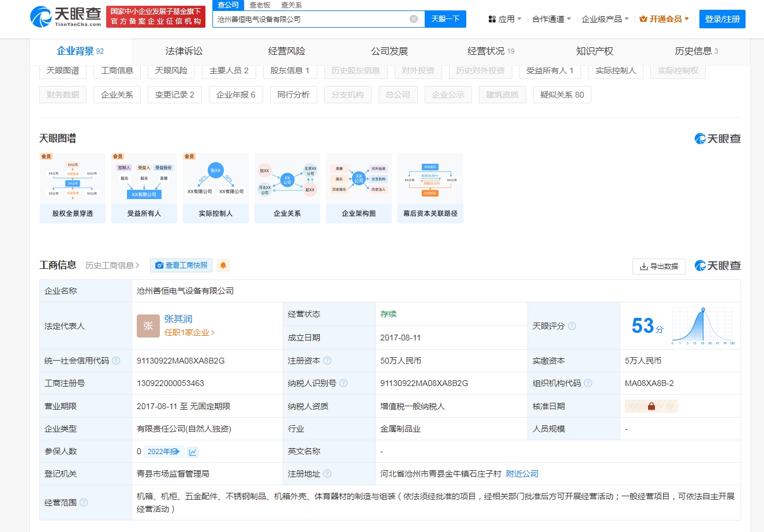
Task: Open the 参保人数 trend chart icon
Action: pyautogui.click(x=193, y=452)
